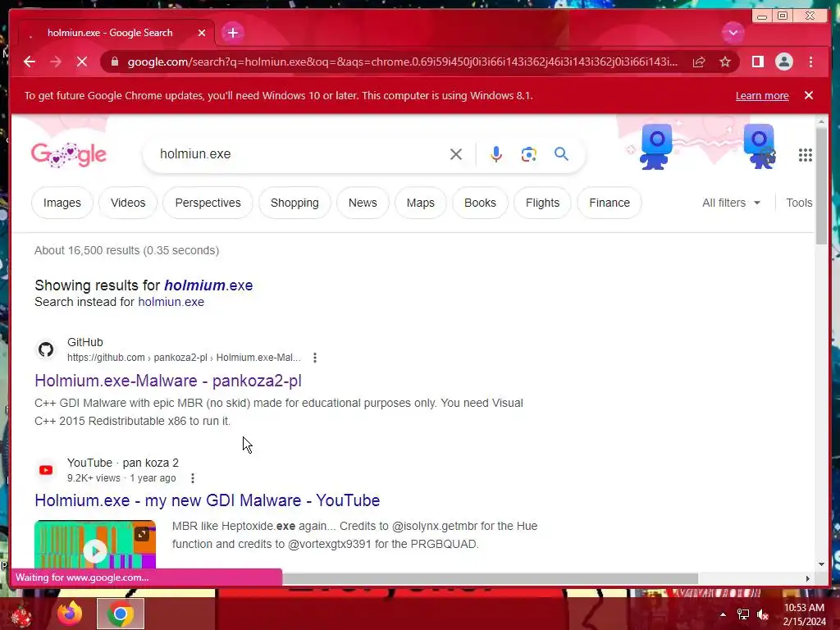Image resolution: width=840 pixels, height=630 pixels.
Task: Switch to the Flights results filter
Action: [542, 203]
